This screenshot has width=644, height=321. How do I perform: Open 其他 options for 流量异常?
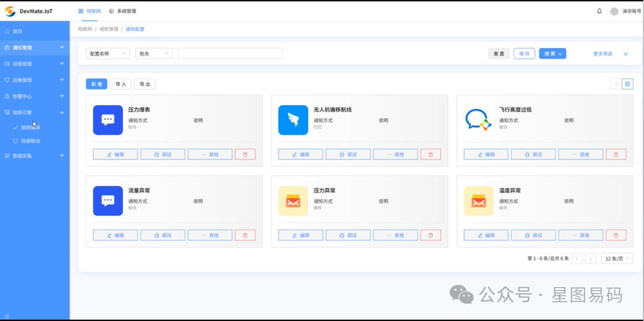tap(210, 235)
